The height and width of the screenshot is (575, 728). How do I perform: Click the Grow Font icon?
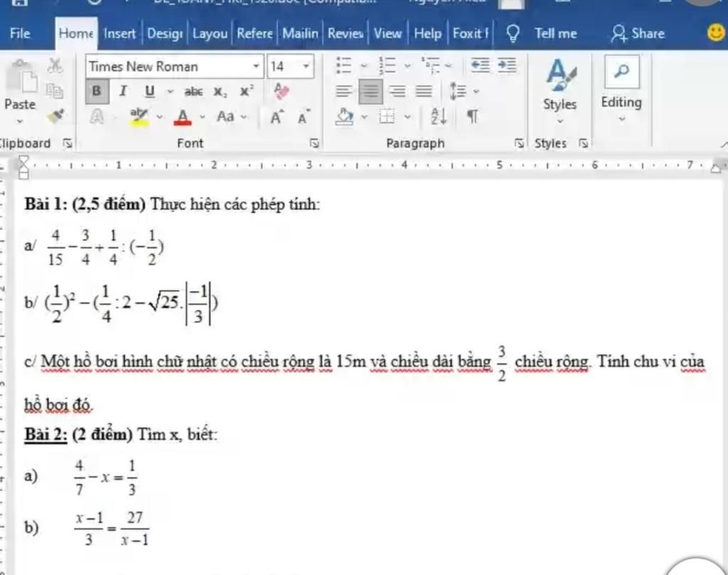click(x=277, y=117)
